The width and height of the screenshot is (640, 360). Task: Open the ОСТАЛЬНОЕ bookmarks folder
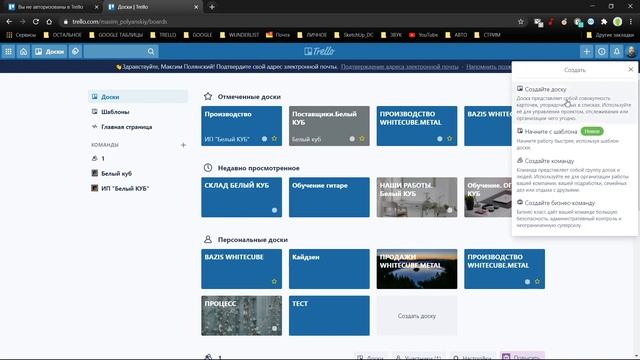62,35
